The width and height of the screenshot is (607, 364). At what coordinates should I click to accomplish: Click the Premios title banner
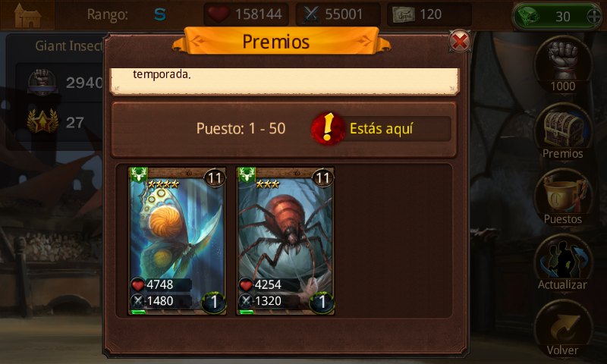pos(276,41)
